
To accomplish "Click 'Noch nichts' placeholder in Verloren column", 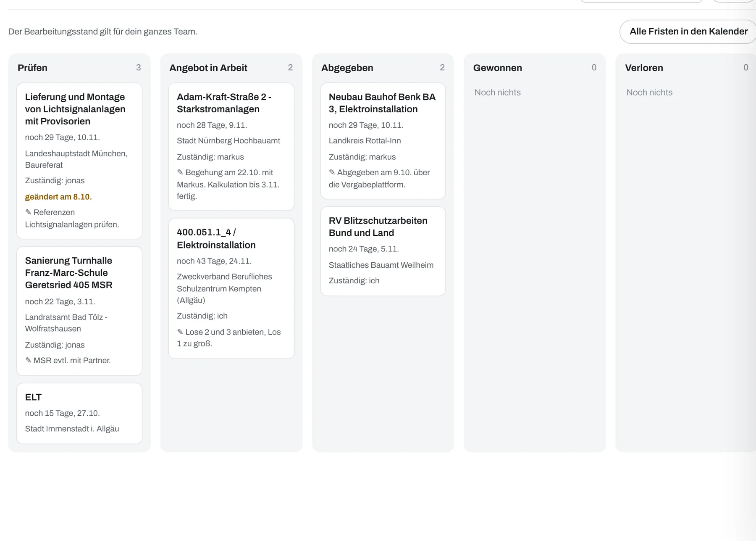I will 649,92.
